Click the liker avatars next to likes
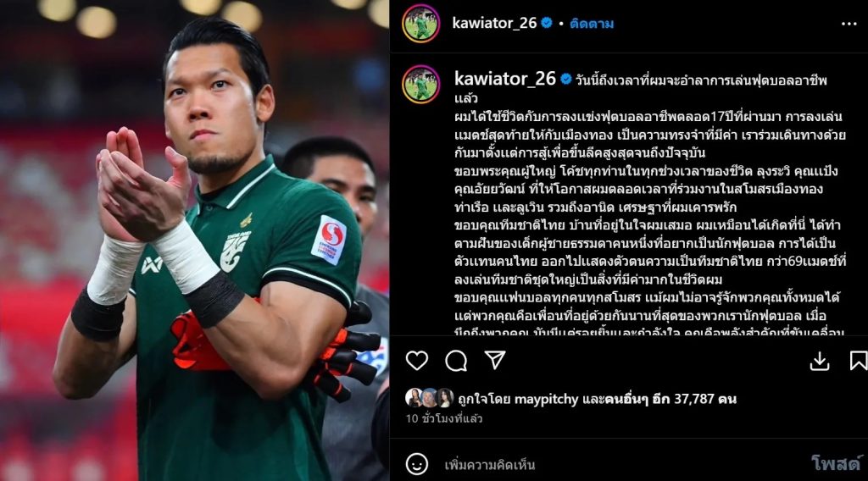 click(430, 398)
